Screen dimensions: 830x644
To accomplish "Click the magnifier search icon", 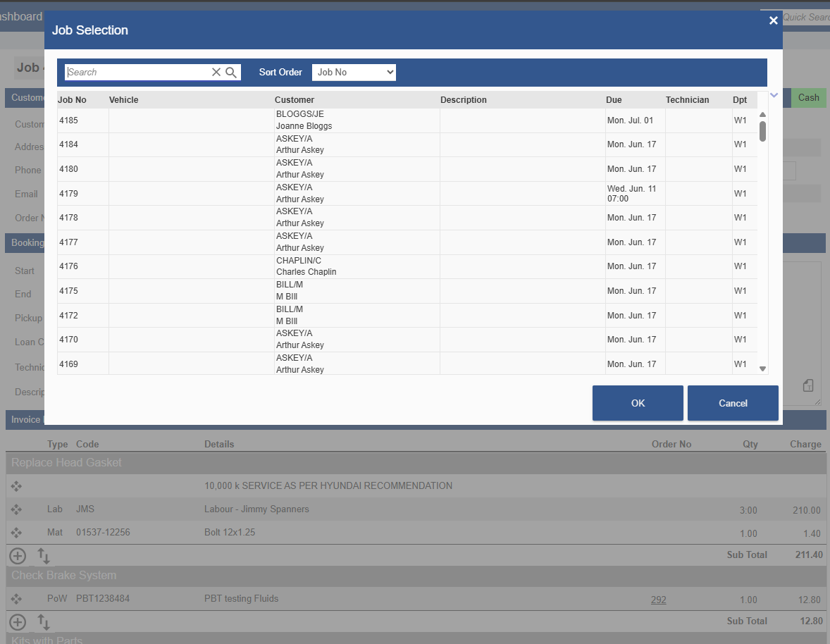I will coord(231,73).
